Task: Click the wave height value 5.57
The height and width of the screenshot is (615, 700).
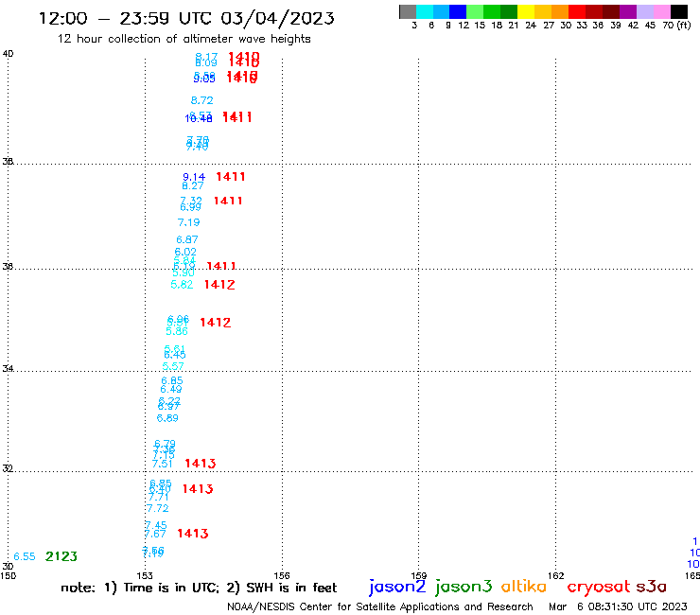Action: pyautogui.click(x=173, y=367)
